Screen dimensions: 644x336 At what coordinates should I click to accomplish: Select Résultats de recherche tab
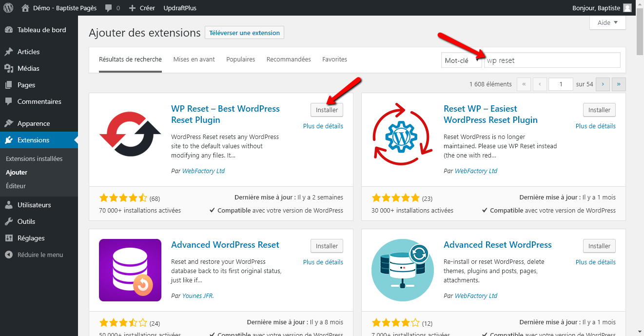point(130,59)
